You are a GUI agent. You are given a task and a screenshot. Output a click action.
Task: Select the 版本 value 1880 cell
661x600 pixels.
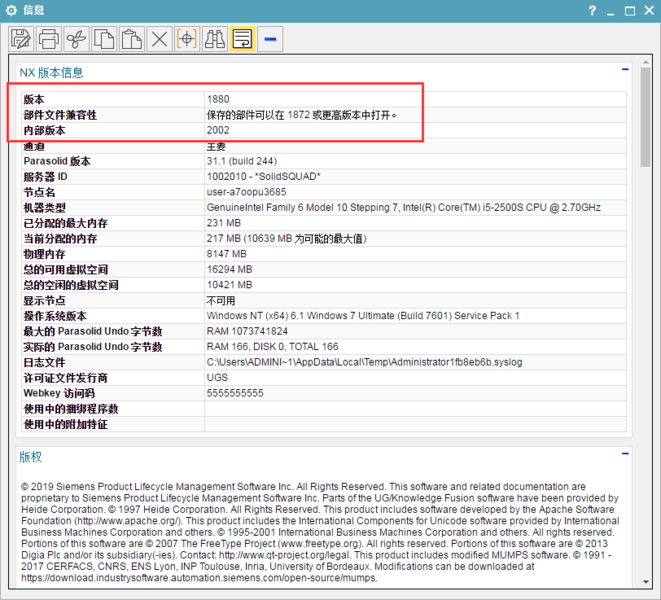(x=218, y=99)
